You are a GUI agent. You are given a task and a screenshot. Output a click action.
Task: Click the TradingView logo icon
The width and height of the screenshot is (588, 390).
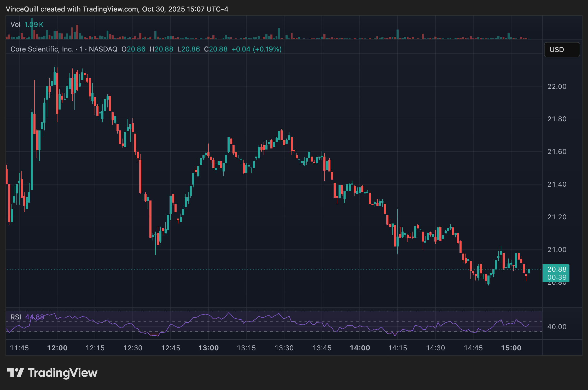click(x=15, y=372)
